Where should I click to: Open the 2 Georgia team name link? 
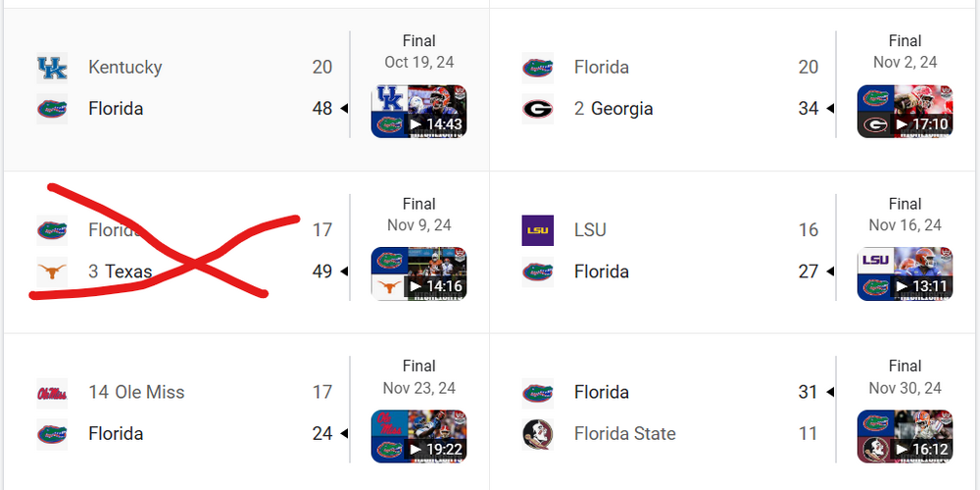point(613,109)
